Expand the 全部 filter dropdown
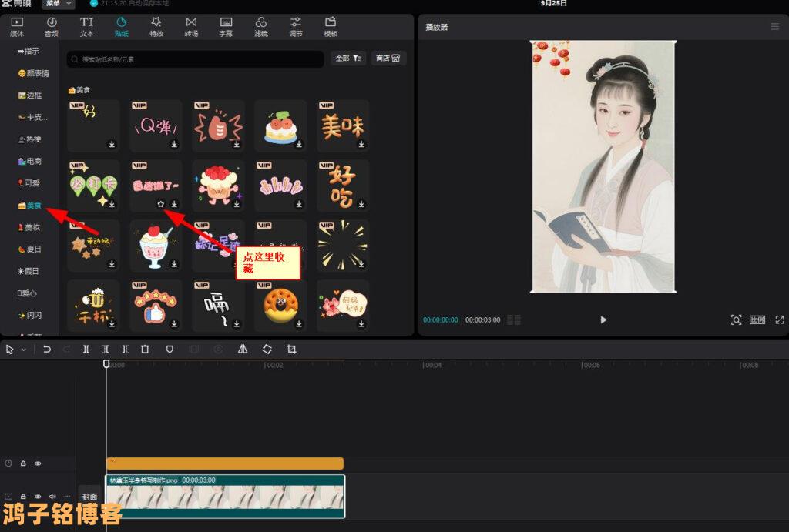 [x=348, y=59]
